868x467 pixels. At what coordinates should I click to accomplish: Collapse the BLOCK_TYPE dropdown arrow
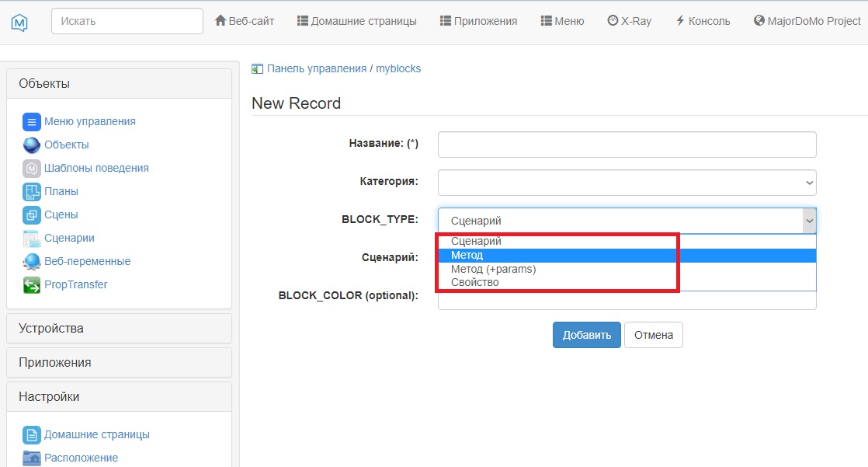[x=809, y=221]
